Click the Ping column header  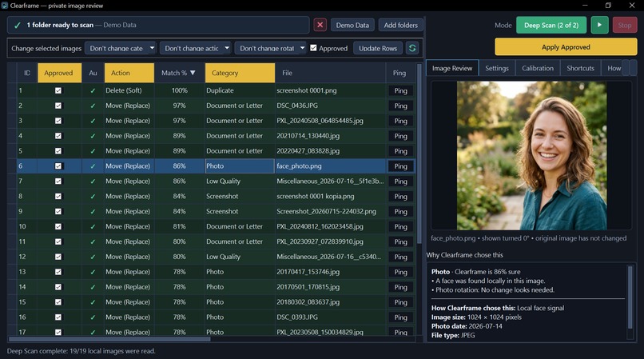click(x=400, y=73)
